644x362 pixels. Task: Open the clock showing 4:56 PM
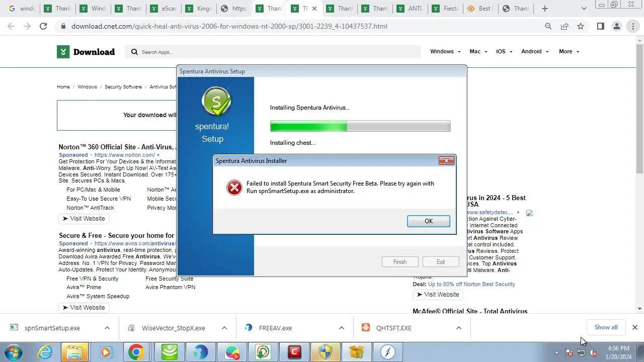618,352
